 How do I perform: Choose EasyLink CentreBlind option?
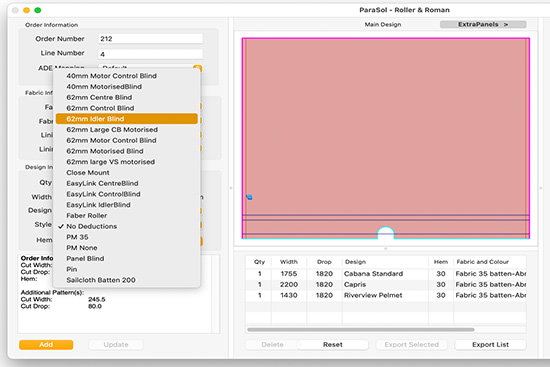[x=127, y=183]
